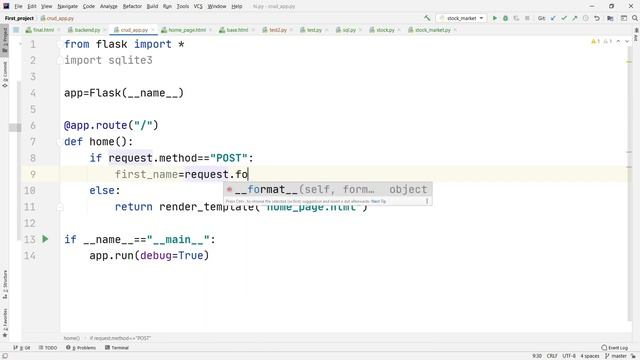Run the stock_market configuration

click(x=495, y=18)
